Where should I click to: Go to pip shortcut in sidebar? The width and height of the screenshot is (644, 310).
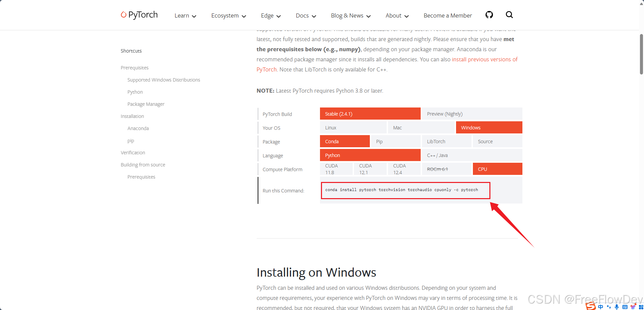131,141
